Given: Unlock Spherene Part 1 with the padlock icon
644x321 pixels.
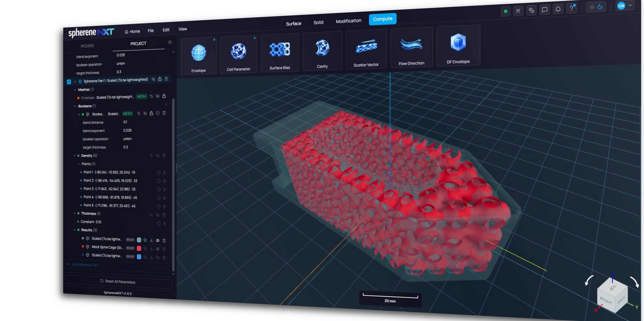Looking at the screenshot, I should point(160,79).
